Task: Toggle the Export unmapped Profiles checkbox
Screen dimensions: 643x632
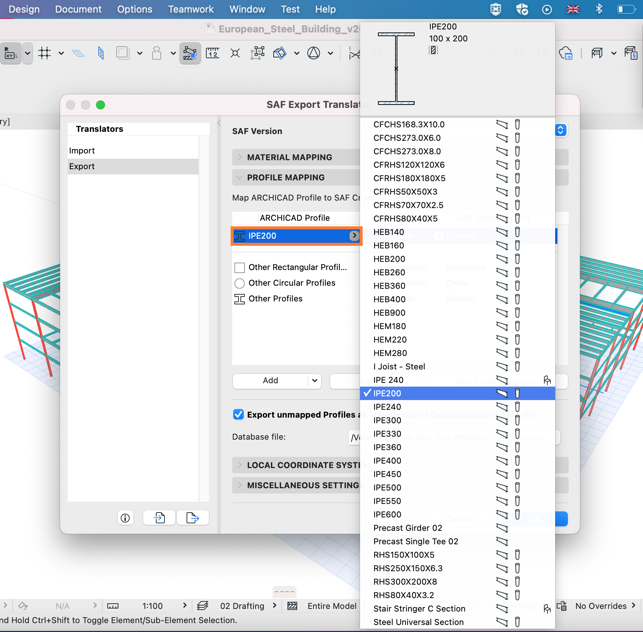Action: (238, 414)
